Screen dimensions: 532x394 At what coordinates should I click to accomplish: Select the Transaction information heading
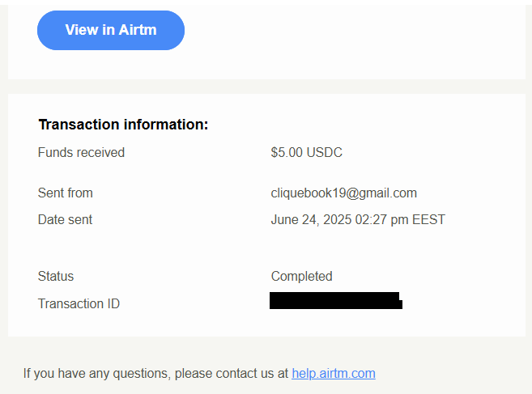(123, 125)
